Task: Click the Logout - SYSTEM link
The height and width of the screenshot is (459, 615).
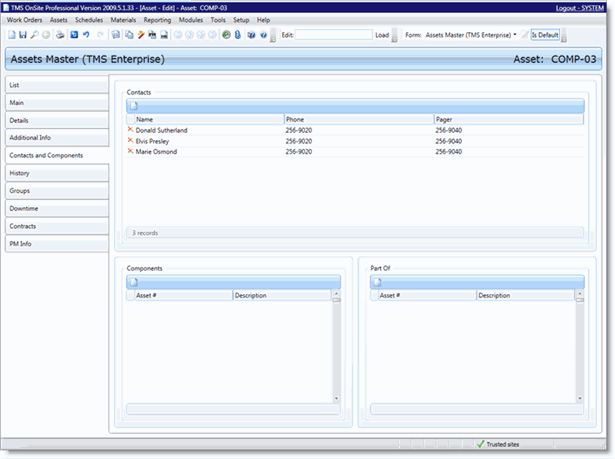Action: click(580, 8)
